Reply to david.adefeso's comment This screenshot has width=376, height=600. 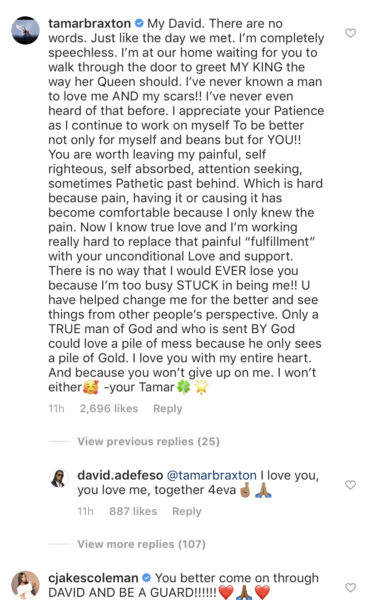(187, 511)
